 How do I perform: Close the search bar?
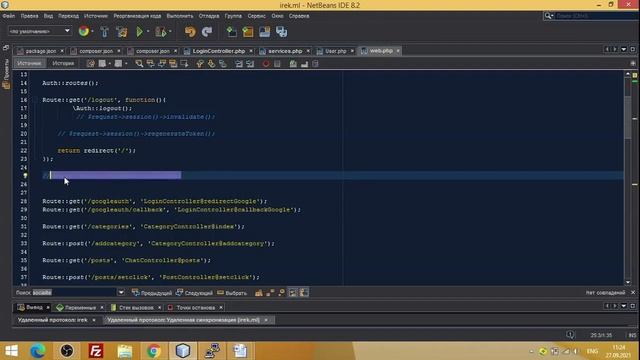point(633,293)
